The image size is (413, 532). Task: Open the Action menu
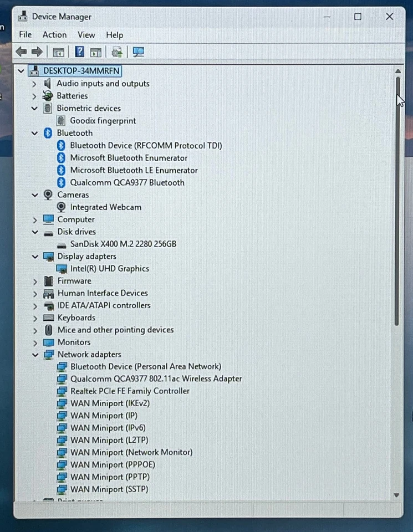coord(54,34)
